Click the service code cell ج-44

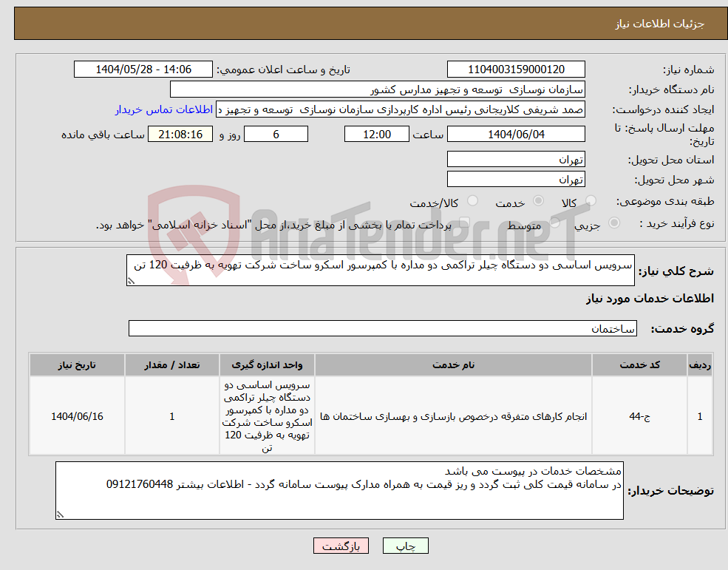pos(639,416)
